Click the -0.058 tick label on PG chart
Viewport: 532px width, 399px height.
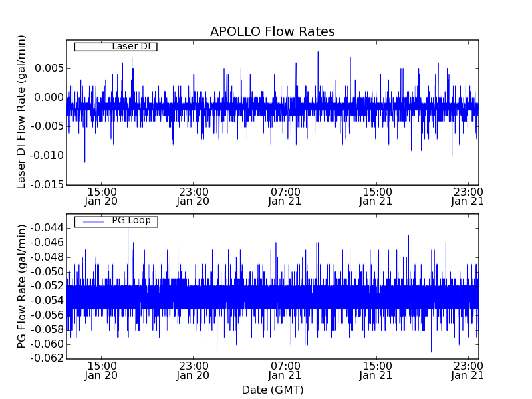tap(47, 329)
